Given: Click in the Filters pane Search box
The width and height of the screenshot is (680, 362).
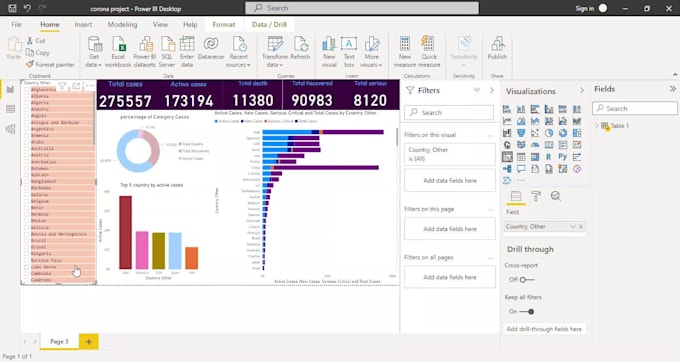Looking at the screenshot, I should click(x=449, y=112).
